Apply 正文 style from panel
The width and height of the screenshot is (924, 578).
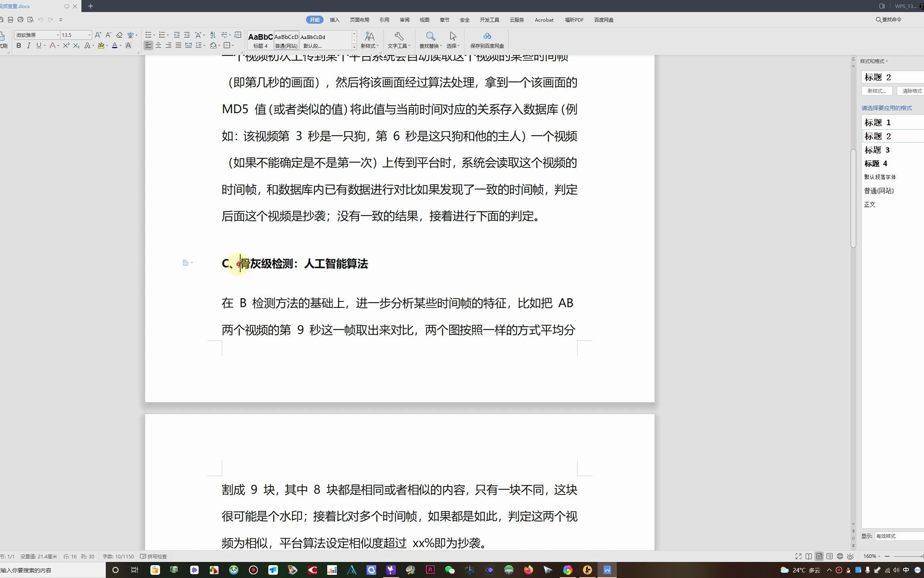coord(893,204)
